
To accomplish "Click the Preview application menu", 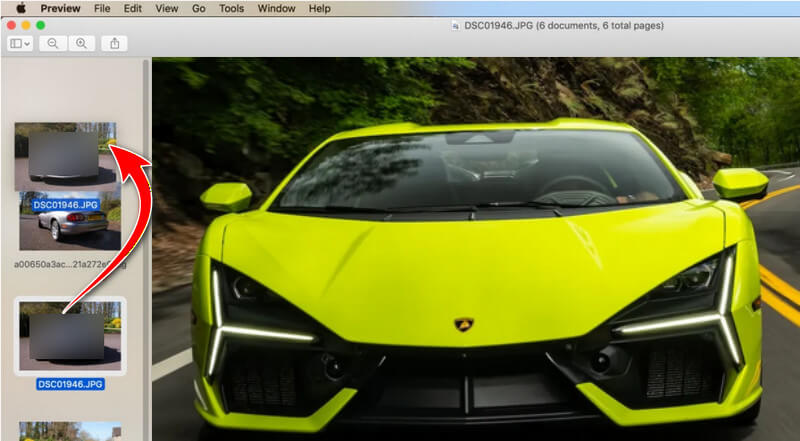I will click(61, 8).
